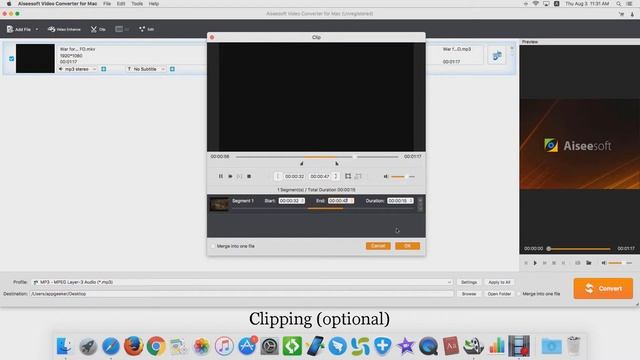Viewport: 640px width, 360px height.
Task: Open the No Subtitle dropdown
Action: point(146,69)
